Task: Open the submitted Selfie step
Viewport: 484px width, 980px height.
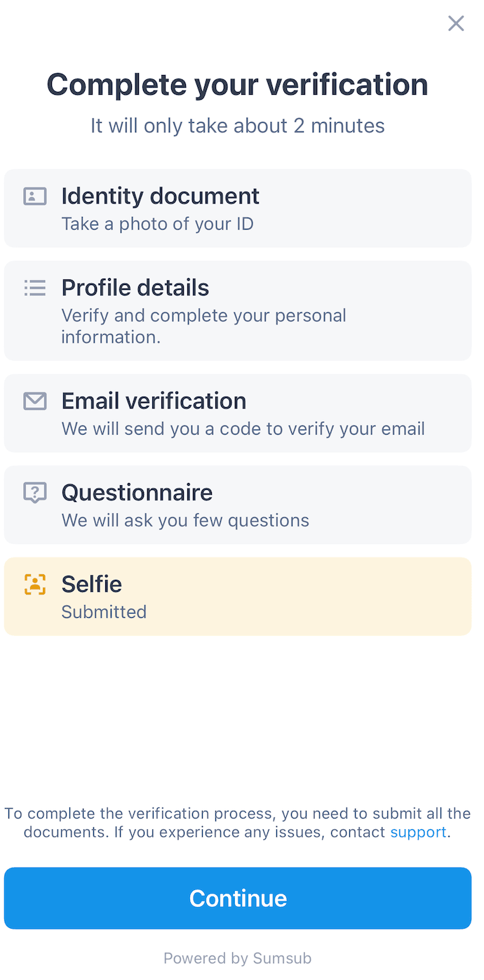Action: 238,596
